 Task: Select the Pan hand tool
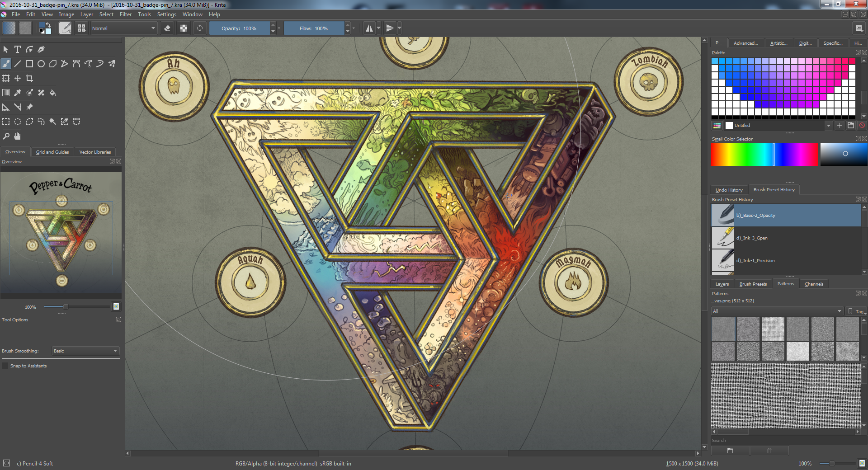(18, 136)
